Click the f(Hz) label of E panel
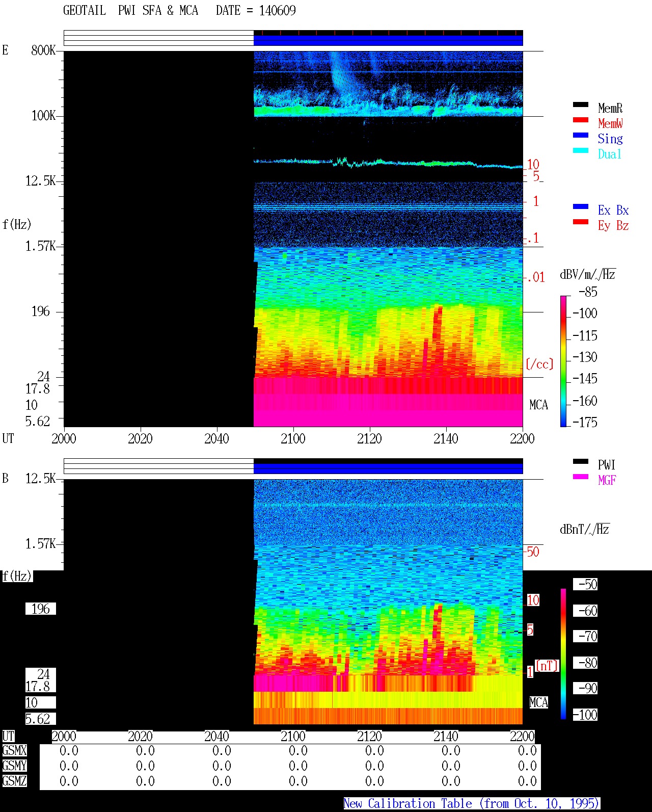 [17, 224]
